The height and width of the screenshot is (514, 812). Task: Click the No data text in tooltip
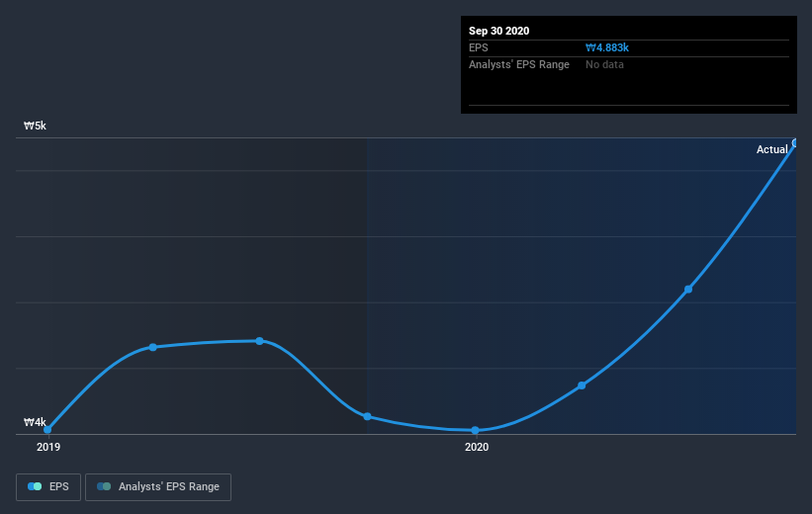coord(604,64)
